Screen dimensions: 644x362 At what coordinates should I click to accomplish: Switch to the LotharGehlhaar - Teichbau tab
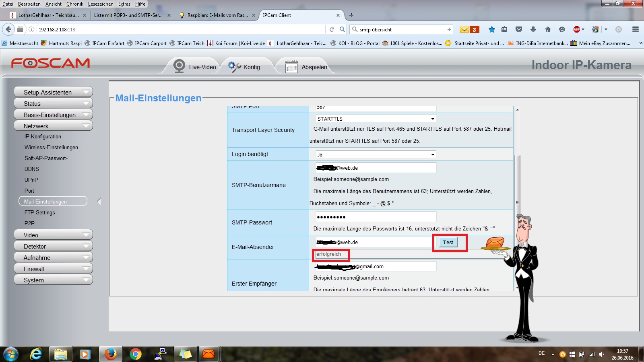coord(48,15)
